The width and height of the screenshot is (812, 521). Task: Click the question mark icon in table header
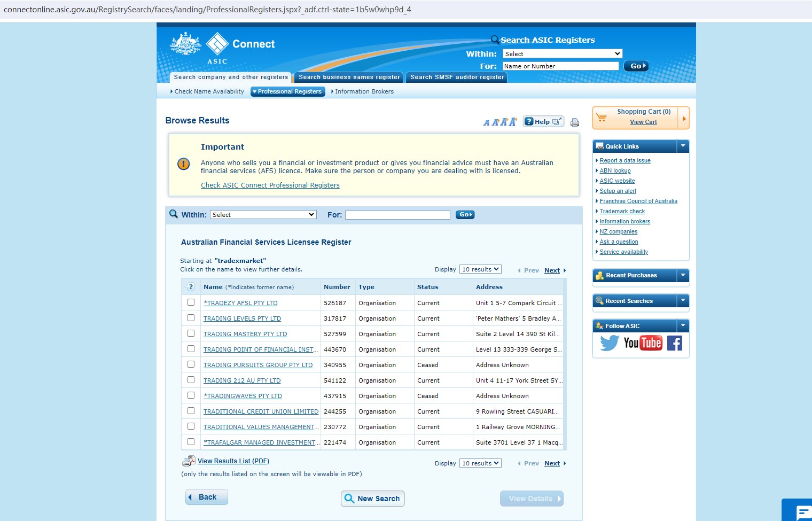click(x=190, y=287)
